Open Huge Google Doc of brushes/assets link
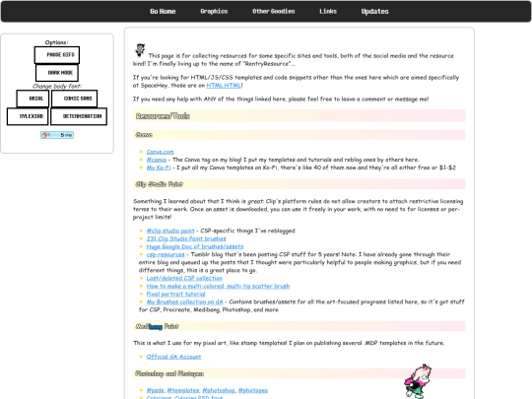The image size is (532, 399). [x=195, y=246]
